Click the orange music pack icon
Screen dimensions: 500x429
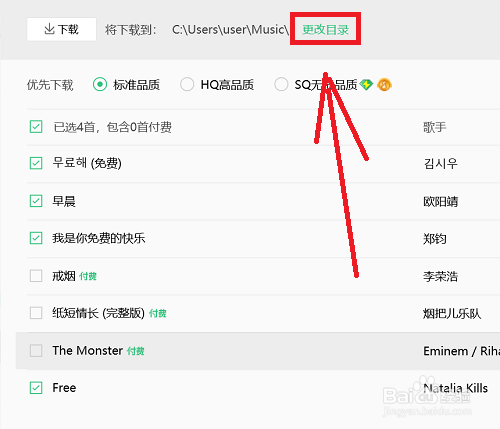click(x=384, y=85)
